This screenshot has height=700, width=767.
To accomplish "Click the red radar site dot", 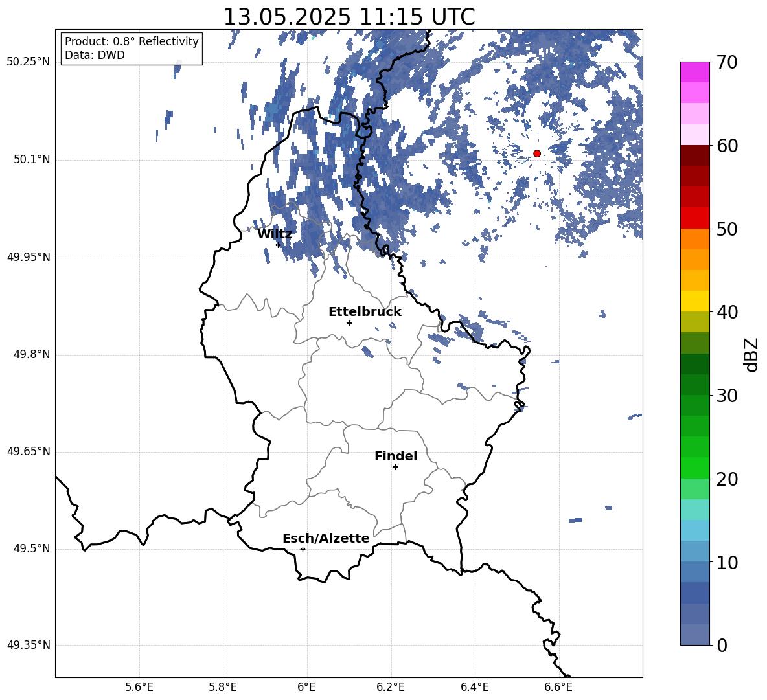I will 536,153.
